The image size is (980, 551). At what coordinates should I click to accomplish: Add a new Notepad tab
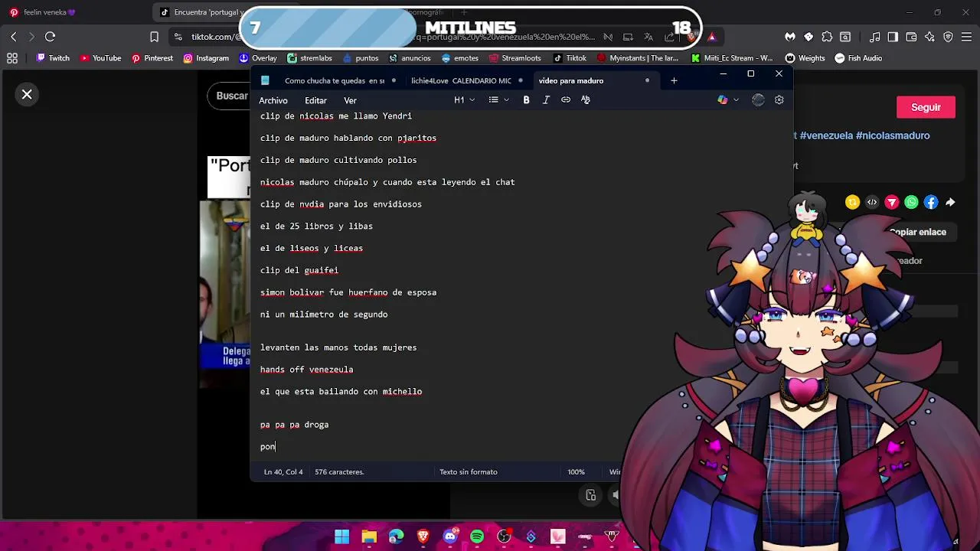click(x=674, y=80)
